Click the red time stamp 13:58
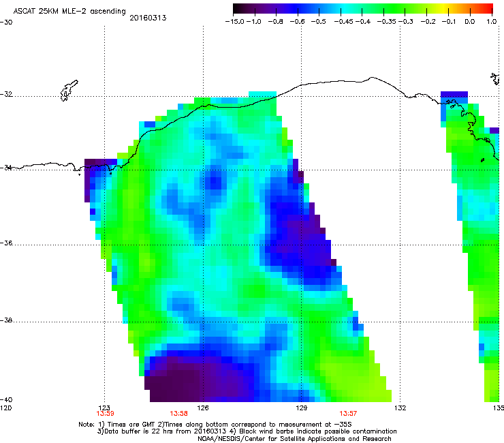Image resolution: width=504 pixels, height=443 pixels. [178, 414]
